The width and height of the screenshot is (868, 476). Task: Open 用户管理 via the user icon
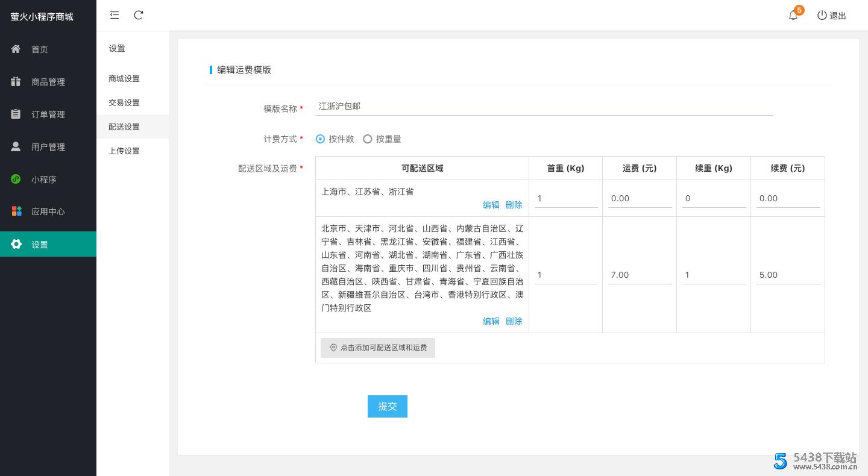tap(16, 146)
